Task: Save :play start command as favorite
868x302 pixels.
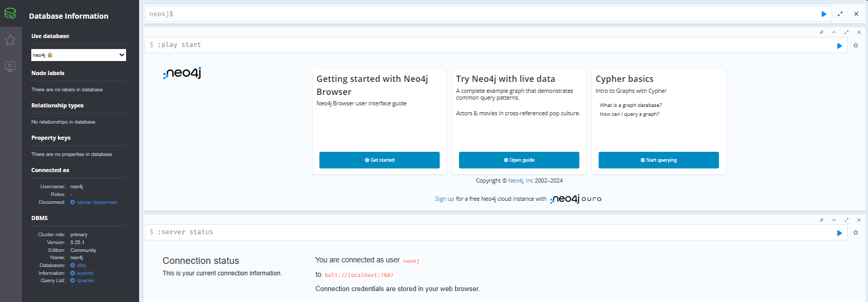Action: (855, 45)
